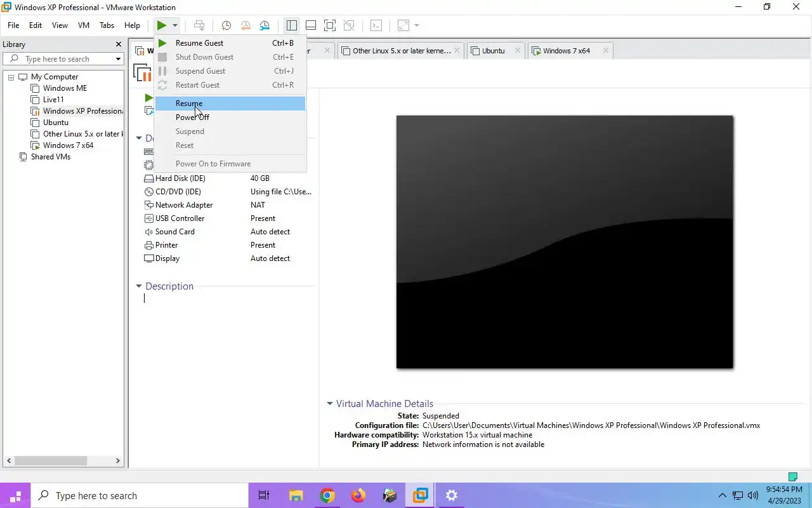Launch Chrome from the taskbar

coord(327,496)
